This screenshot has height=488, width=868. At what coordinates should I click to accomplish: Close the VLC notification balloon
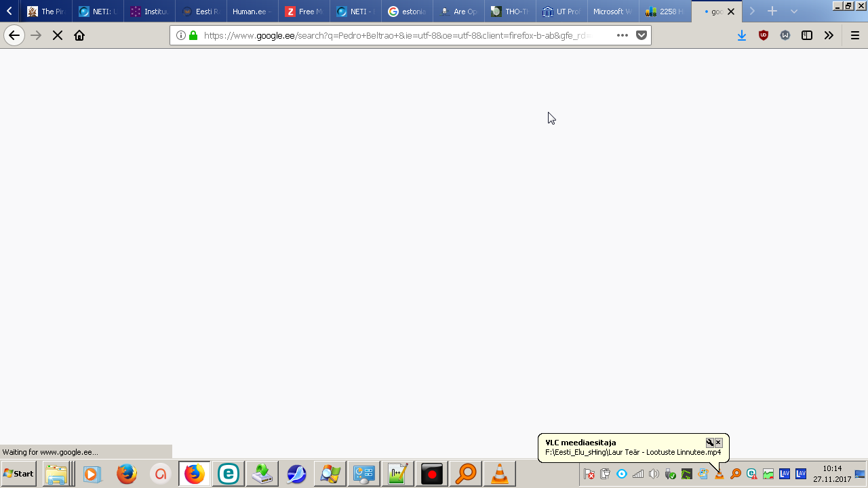[x=718, y=443]
